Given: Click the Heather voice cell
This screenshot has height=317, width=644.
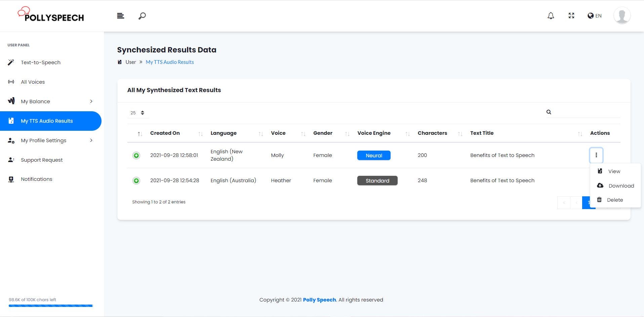Looking at the screenshot, I should 281,181.
